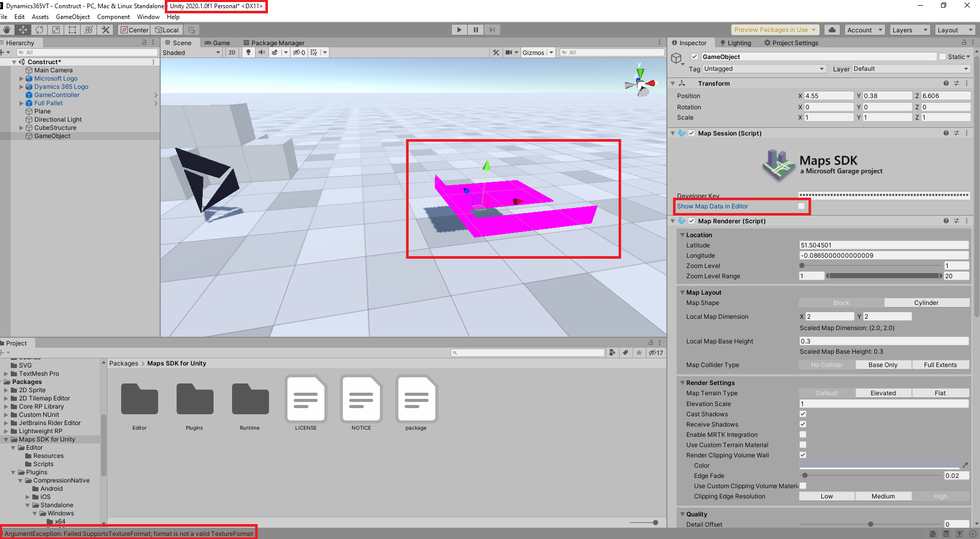The height and width of the screenshot is (539, 980).
Task: Set Map Shape to Block
Action: coord(840,302)
